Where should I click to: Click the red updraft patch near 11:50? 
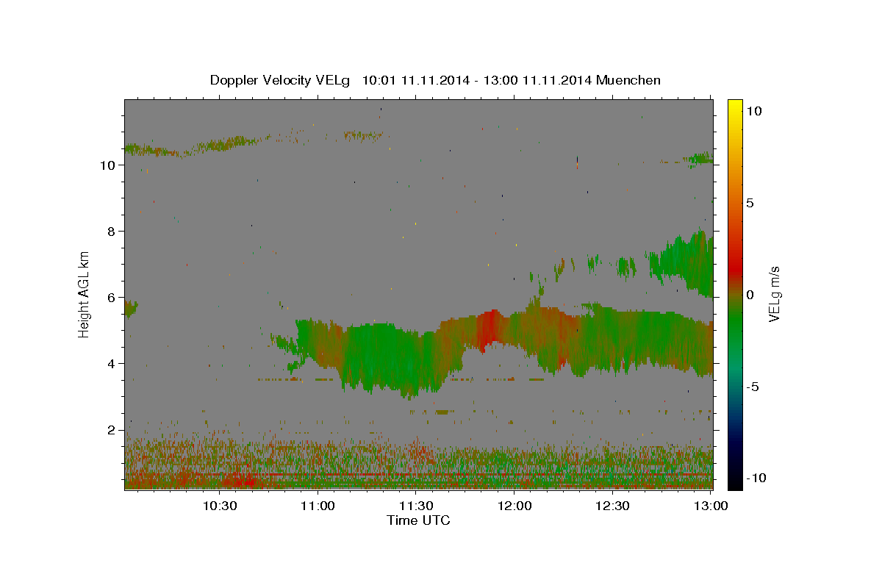487,329
